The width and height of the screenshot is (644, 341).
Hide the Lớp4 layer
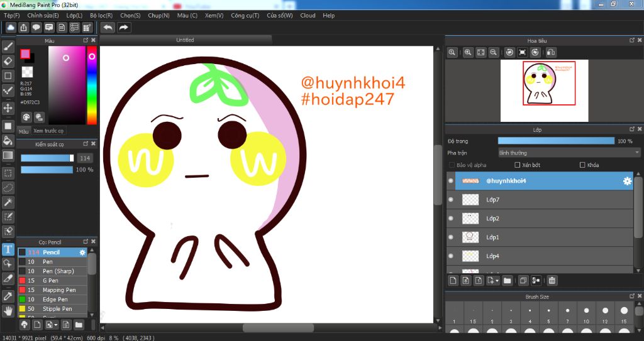click(x=451, y=256)
